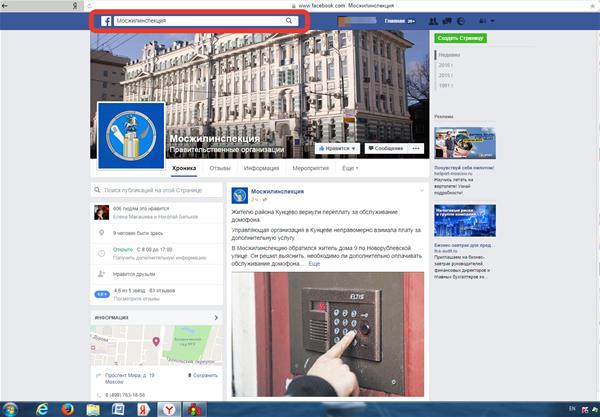Viewport: 600px width, 417px height.
Task: Click '606 людям это нравится' text
Action: point(141,208)
